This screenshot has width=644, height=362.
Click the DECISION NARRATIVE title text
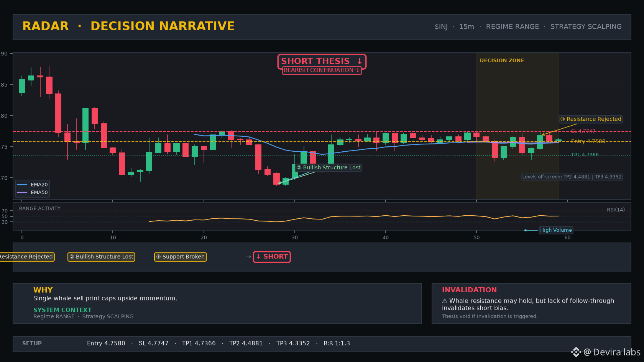[x=163, y=26]
